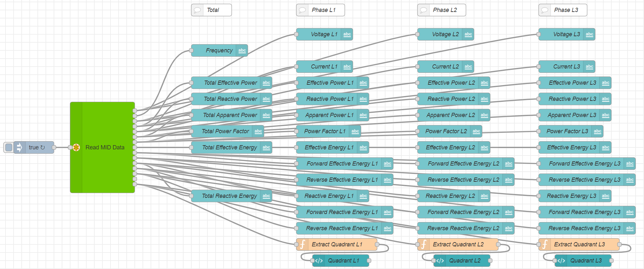
Task: Click abc icon on Total Effective Power
Action: 266,83
